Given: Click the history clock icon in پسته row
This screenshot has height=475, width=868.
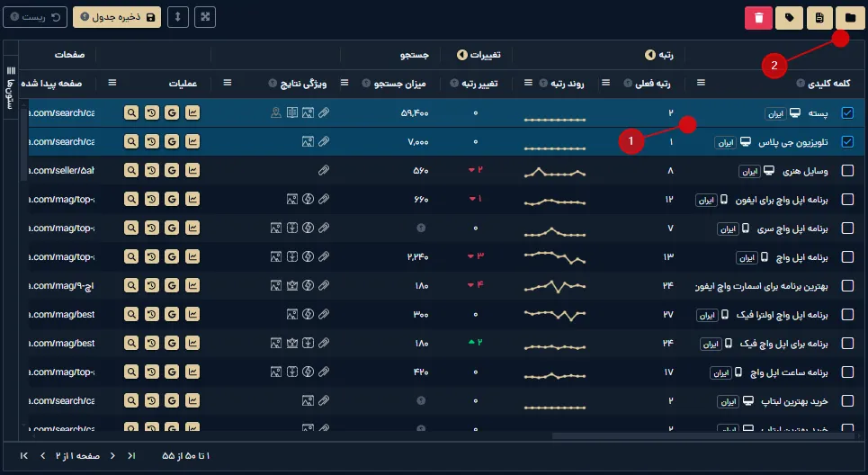Looking at the screenshot, I should coord(151,113).
